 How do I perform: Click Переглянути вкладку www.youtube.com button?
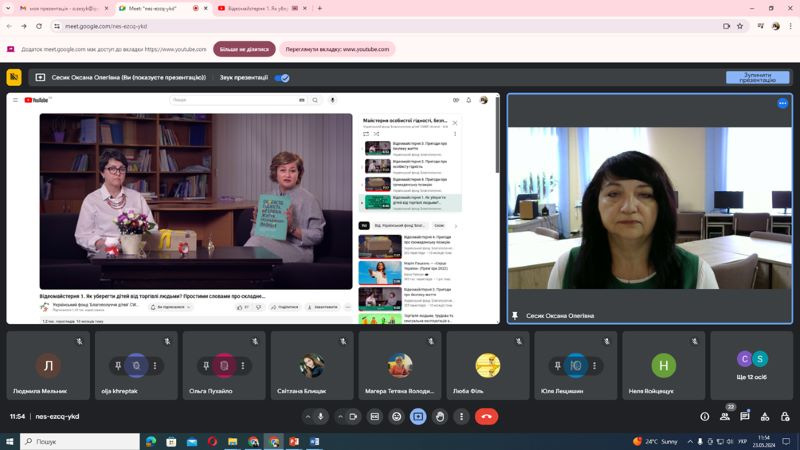click(x=337, y=49)
